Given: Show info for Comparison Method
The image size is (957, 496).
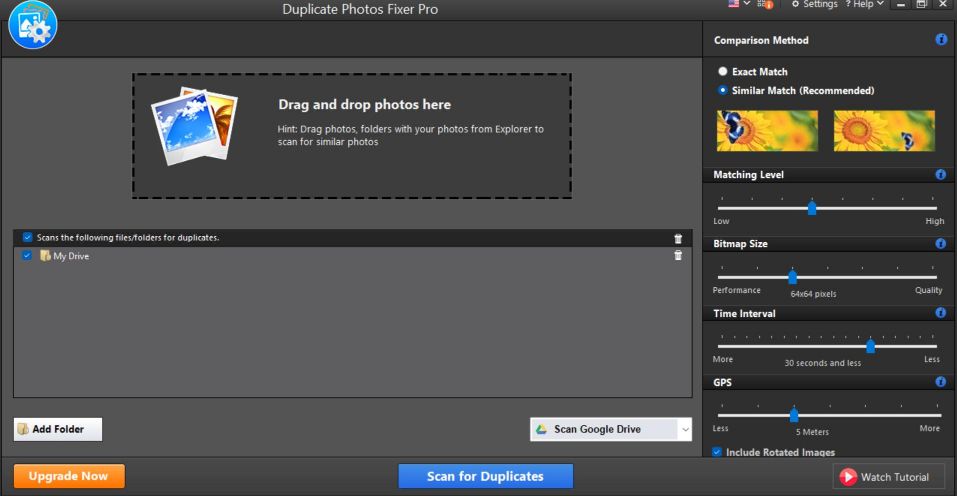Looking at the screenshot, I should [941, 40].
